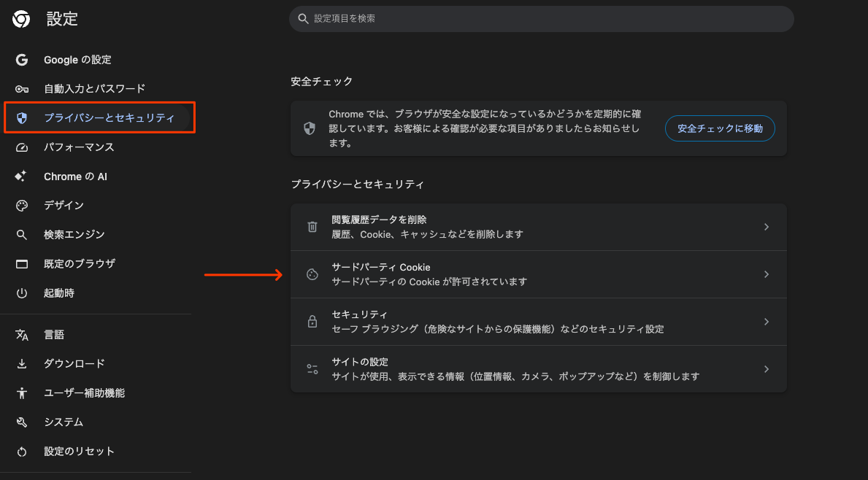
Task: Click the trash icon for 閲覧履歴データを削除
Action: click(312, 227)
